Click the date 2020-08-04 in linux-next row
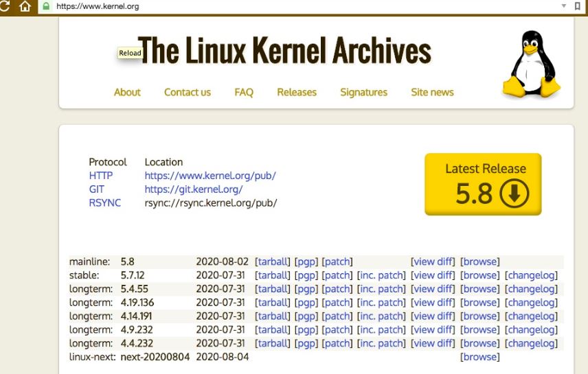 [223, 357]
